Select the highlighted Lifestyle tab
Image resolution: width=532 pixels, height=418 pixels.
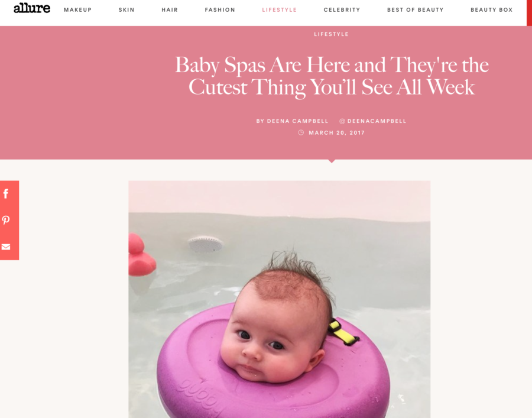pos(279,10)
